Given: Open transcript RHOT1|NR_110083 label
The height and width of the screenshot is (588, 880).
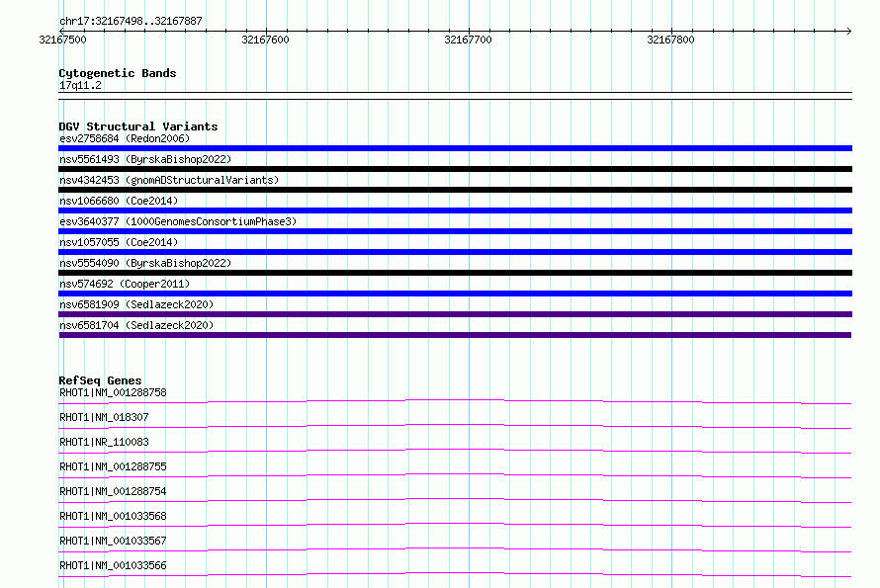Looking at the screenshot, I should tap(104, 442).
